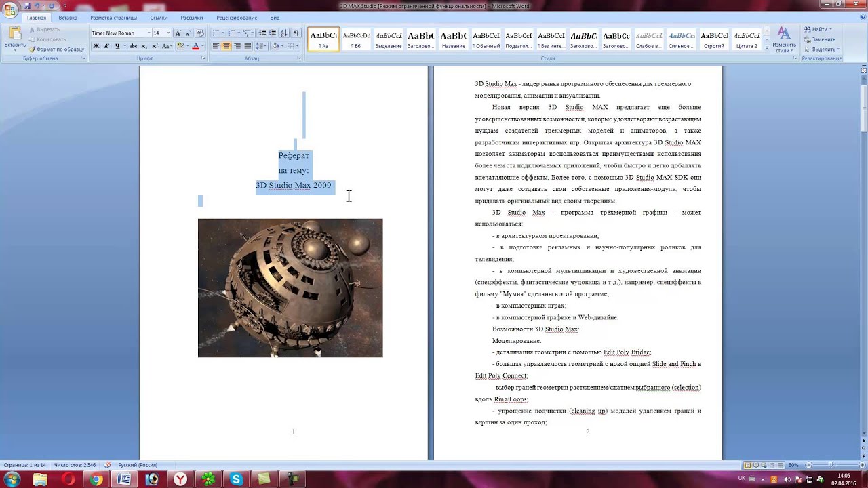Open Skype from taskbar
Image resolution: width=868 pixels, height=488 pixels.
coord(236,479)
